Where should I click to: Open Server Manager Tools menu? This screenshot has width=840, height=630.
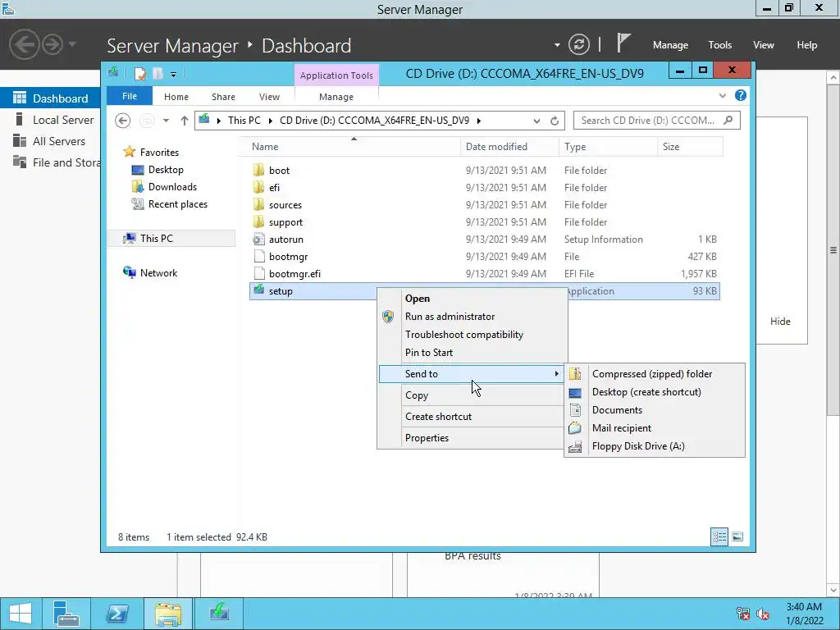tap(720, 45)
